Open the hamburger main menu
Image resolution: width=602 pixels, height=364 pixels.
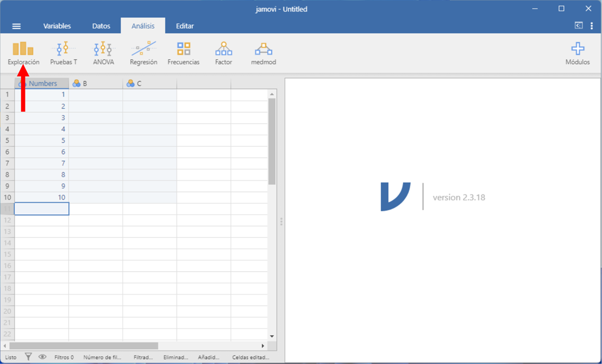point(16,26)
